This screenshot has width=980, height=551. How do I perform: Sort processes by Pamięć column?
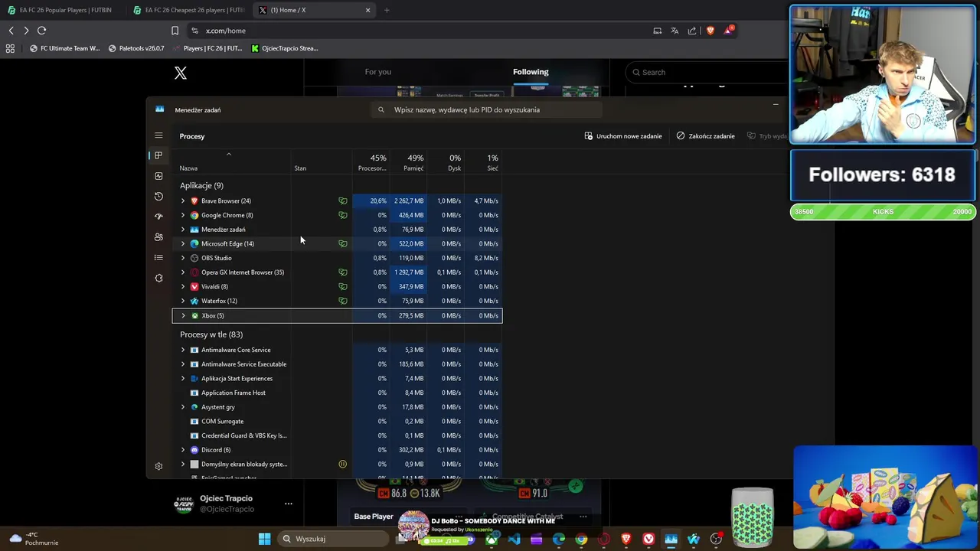pos(410,162)
